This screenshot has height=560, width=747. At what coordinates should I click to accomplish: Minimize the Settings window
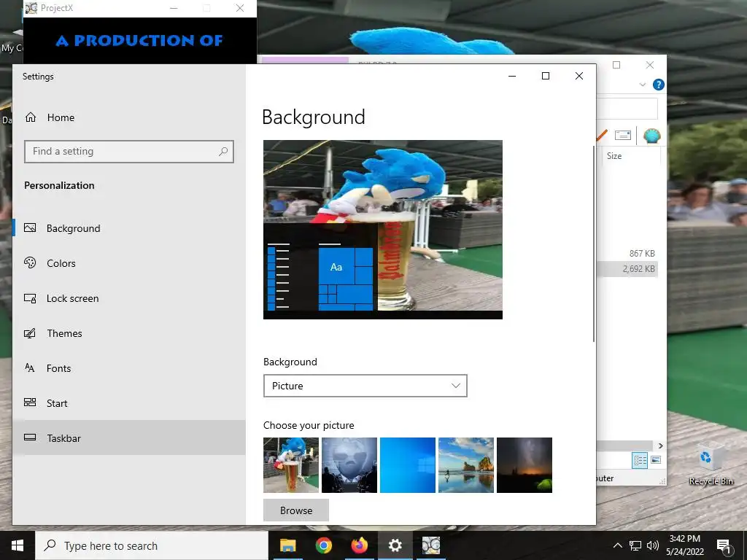[512, 76]
